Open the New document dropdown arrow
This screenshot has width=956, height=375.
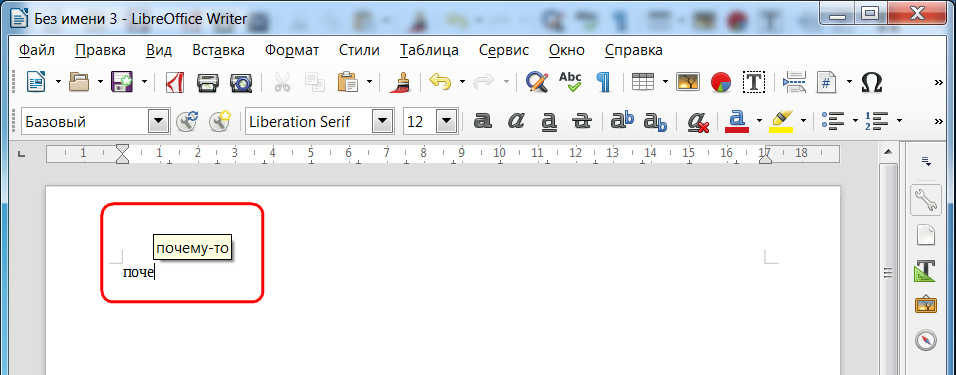coord(58,82)
